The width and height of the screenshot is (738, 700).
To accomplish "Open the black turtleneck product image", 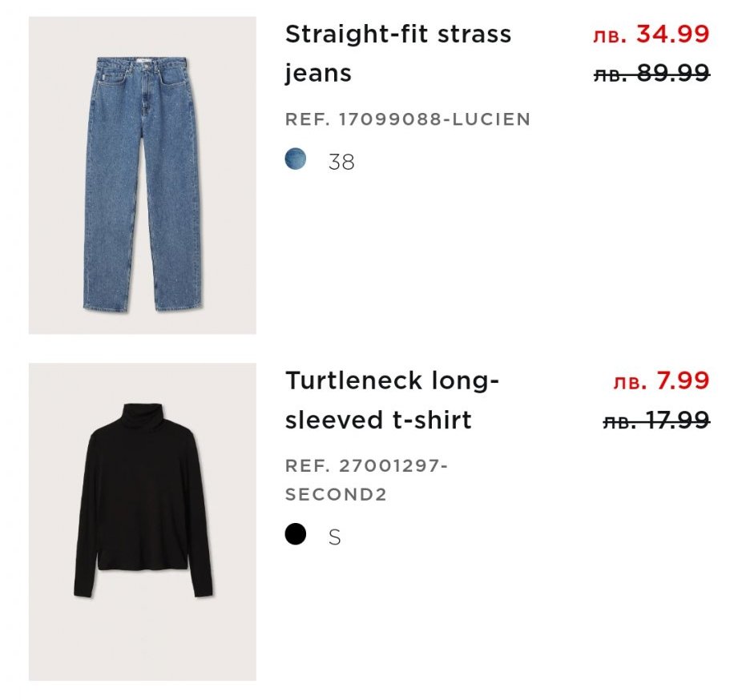I will [143, 521].
